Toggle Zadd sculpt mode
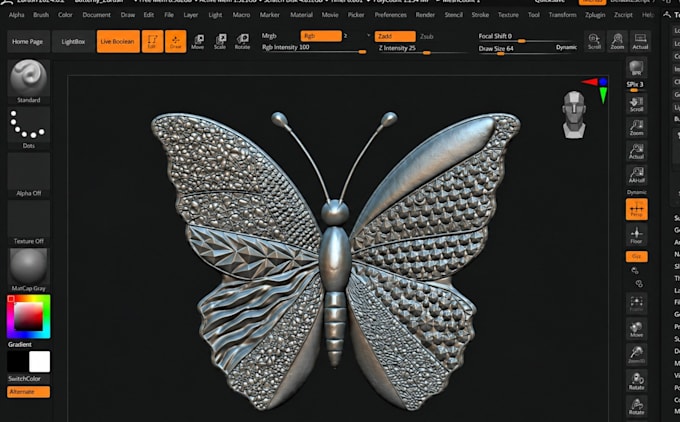Screen dimensions: 680x422 click(395, 36)
